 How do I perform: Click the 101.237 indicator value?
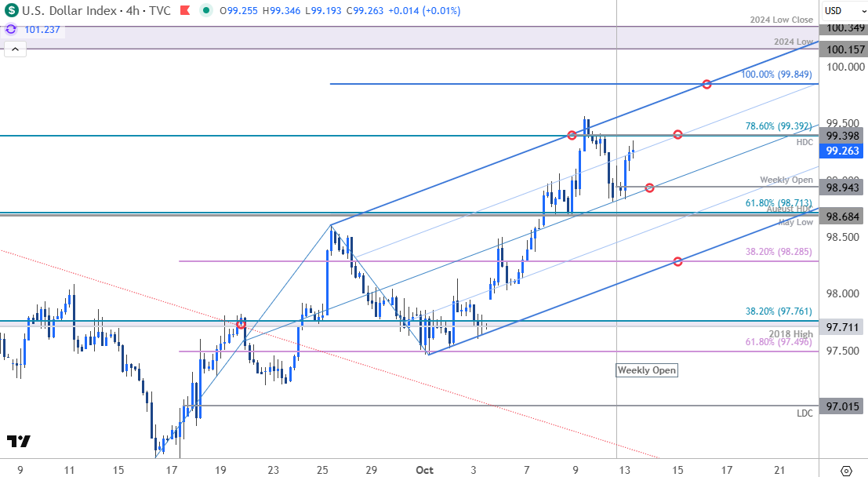tap(42, 29)
